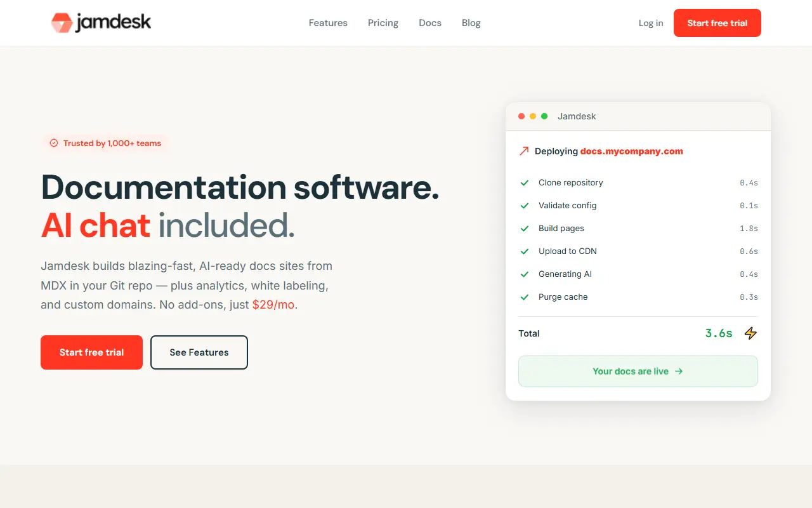Click the Clone repository step text
This screenshot has height=508, width=812.
571,183
